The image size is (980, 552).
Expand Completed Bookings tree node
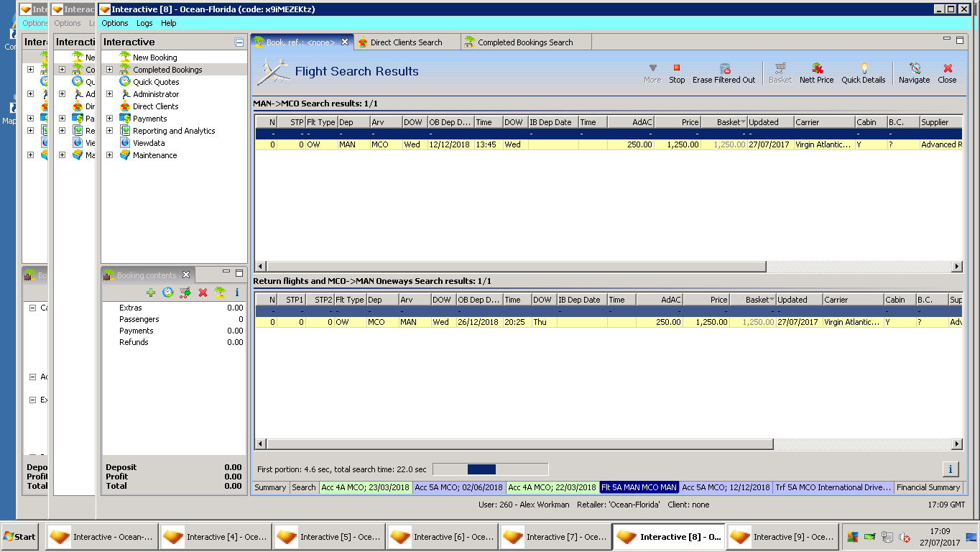(x=110, y=70)
